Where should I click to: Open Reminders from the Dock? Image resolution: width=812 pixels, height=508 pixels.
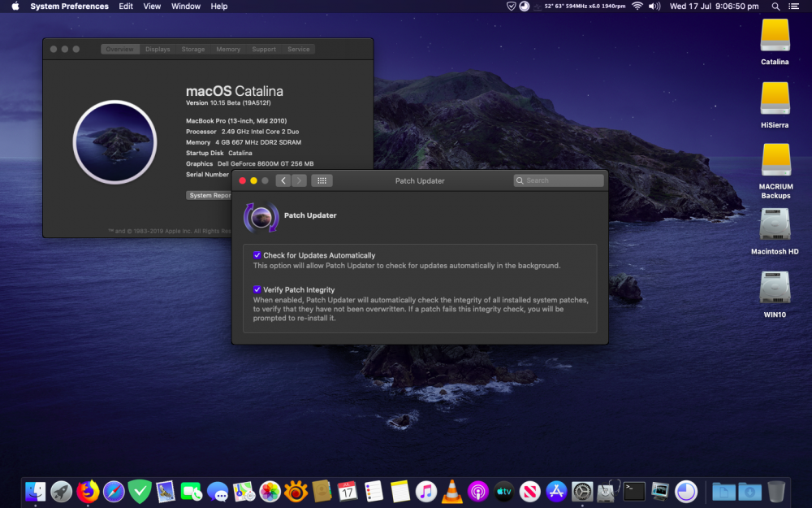(374, 492)
